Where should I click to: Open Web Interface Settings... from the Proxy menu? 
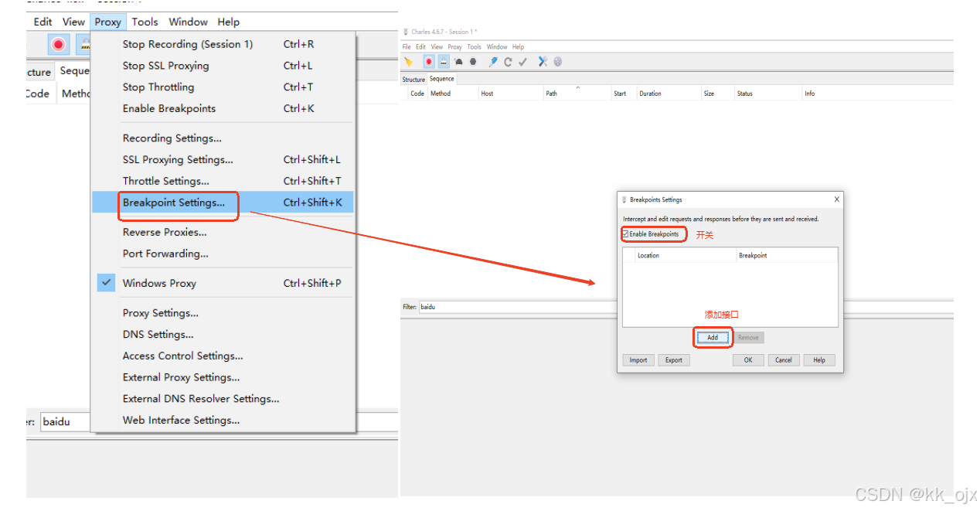(x=223, y=421)
